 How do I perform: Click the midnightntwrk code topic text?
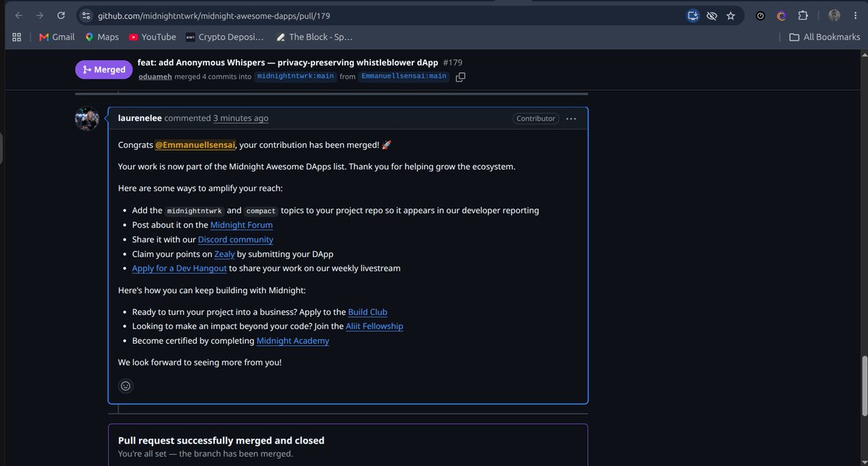194,211
